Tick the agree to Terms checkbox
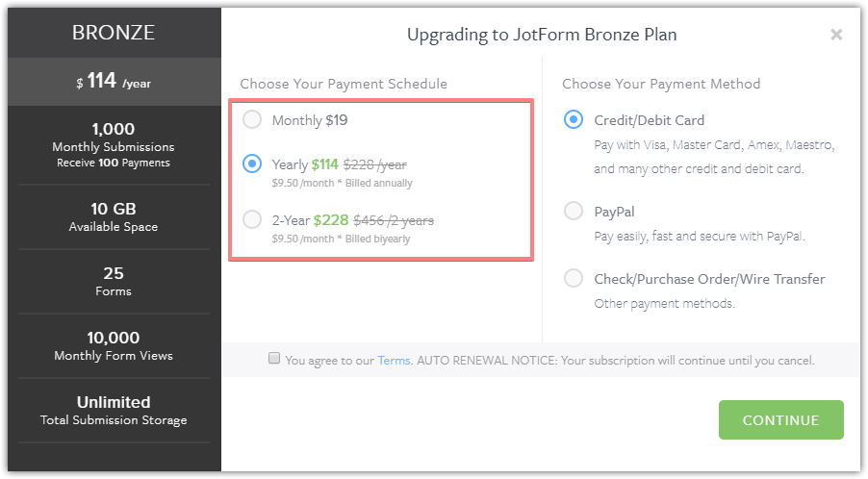 [274, 359]
